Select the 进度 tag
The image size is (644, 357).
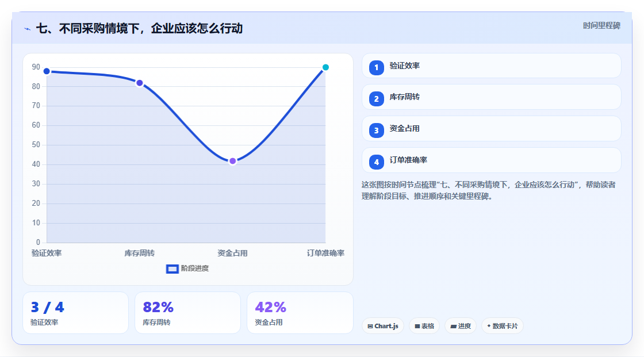point(461,326)
